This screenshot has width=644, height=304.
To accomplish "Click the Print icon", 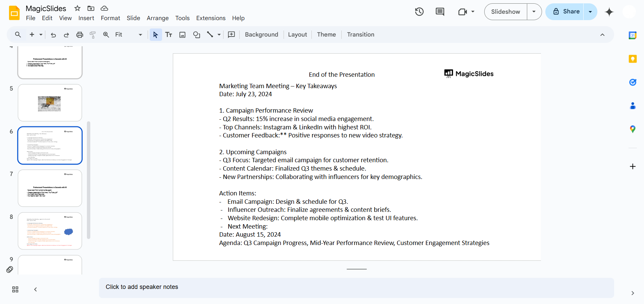I will coord(80,35).
